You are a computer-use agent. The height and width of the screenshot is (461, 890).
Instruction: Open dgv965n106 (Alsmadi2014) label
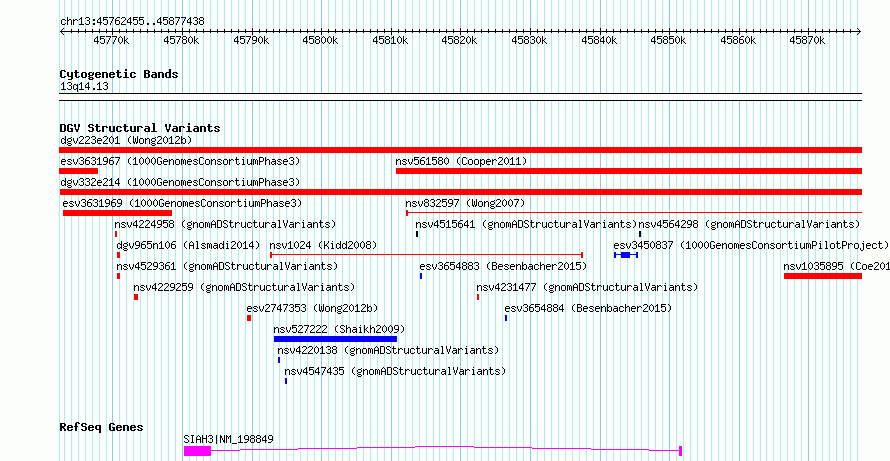click(188, 245)
